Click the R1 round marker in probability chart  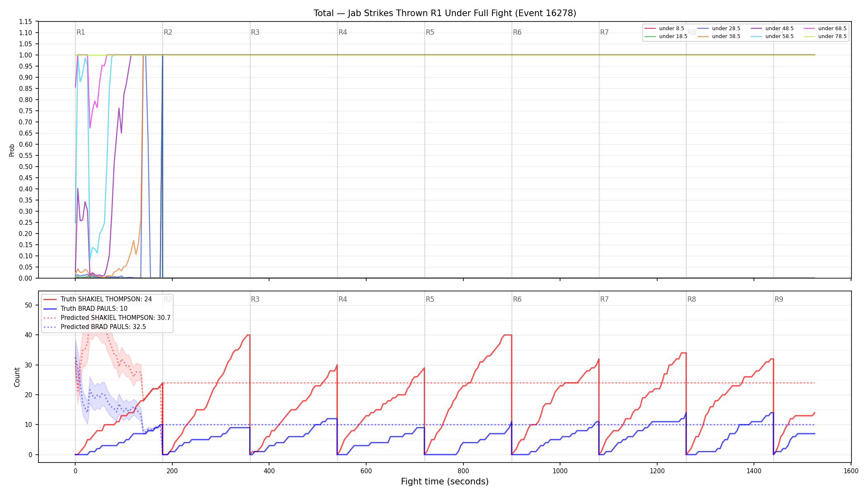[81, 32]
